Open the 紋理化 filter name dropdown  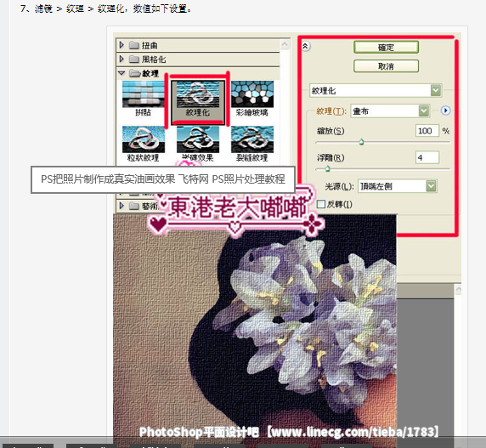point(436,91)
